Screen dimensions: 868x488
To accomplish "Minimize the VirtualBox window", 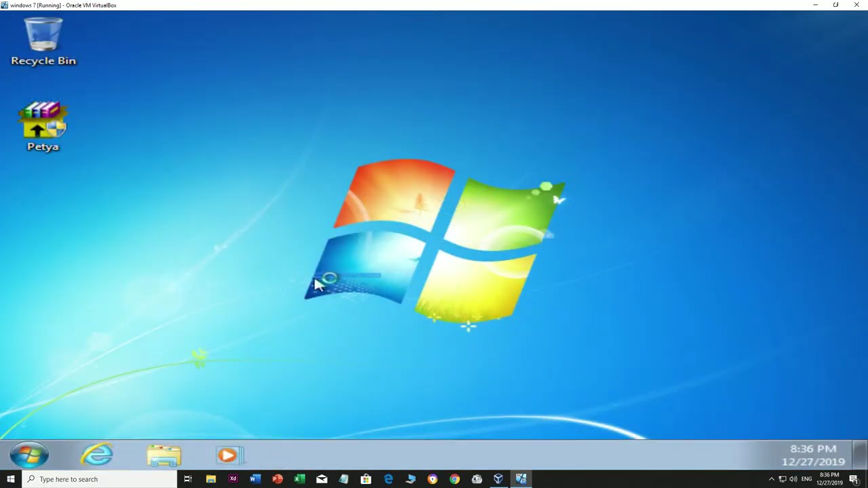I will click(x=815, y=5).
